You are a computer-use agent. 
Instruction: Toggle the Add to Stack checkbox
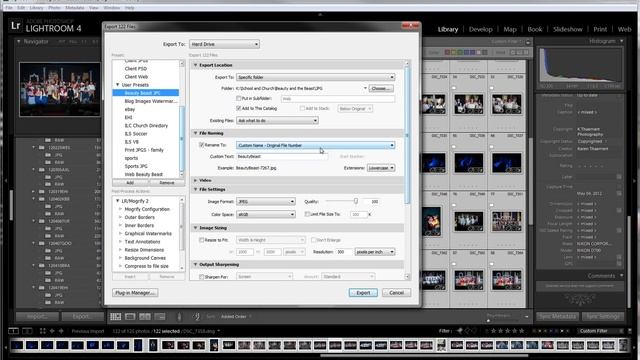302,108
